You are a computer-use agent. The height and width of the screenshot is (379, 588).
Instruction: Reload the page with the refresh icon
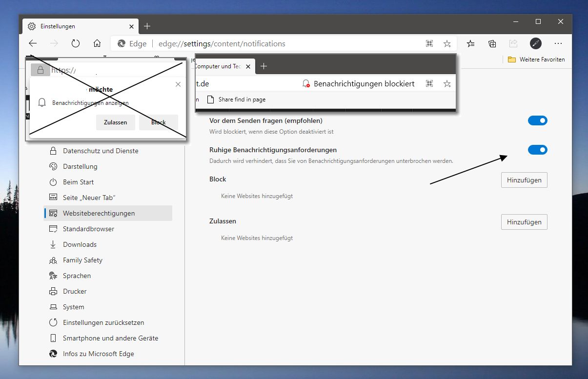[76, 43]
